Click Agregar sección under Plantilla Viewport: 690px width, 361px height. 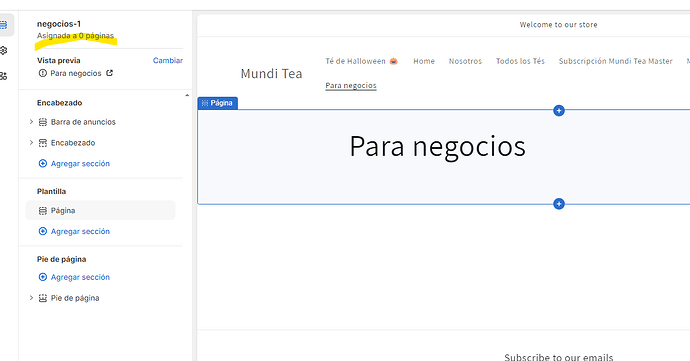(80, 231)
